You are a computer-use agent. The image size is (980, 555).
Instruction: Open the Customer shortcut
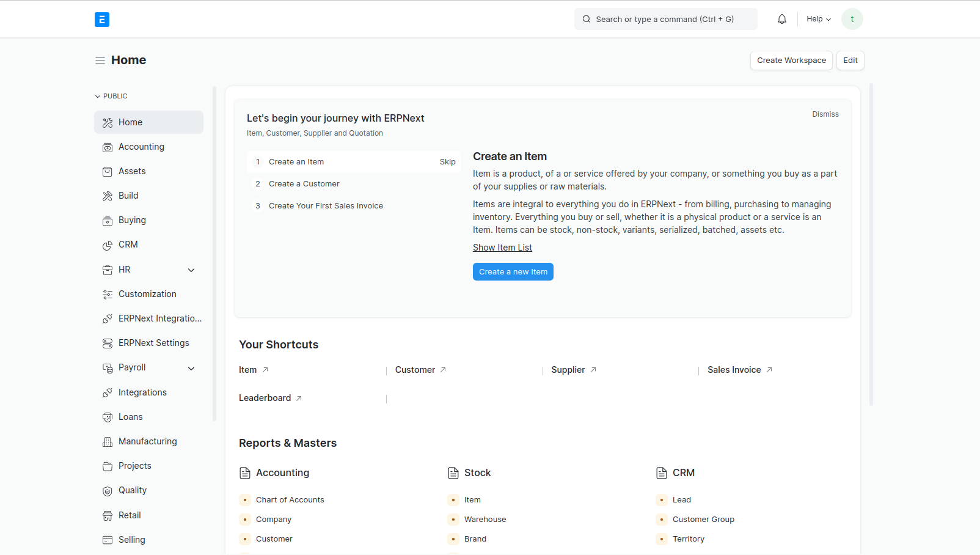[421, 370]
